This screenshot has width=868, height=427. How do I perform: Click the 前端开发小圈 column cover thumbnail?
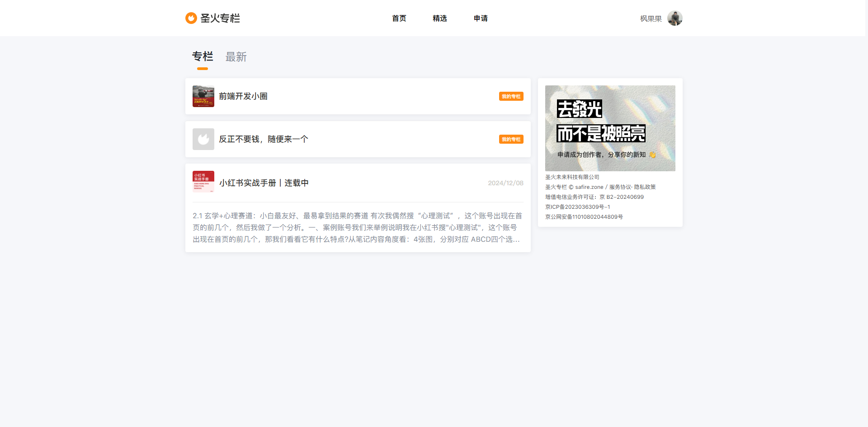pyautogui.click(x=203, y=96)
